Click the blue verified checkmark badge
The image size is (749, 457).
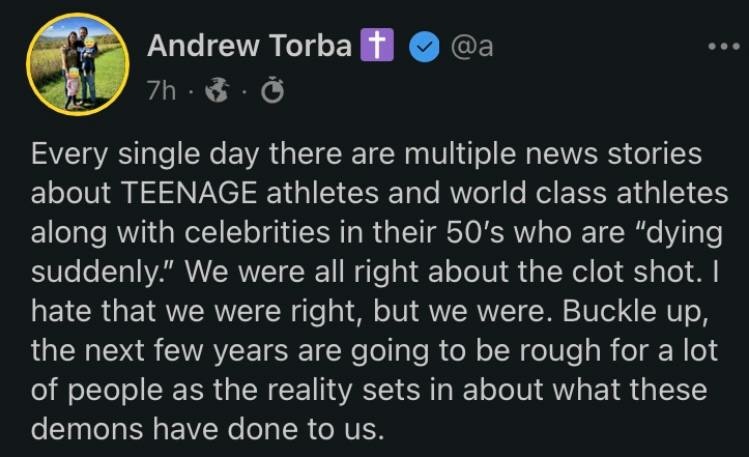pos(426,47)
